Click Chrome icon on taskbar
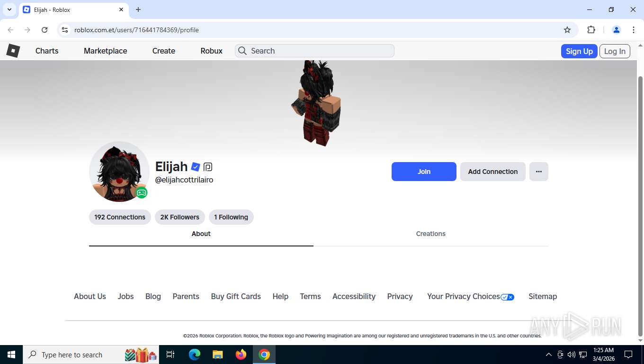644x364 pixels. click(x=264, y=355)
